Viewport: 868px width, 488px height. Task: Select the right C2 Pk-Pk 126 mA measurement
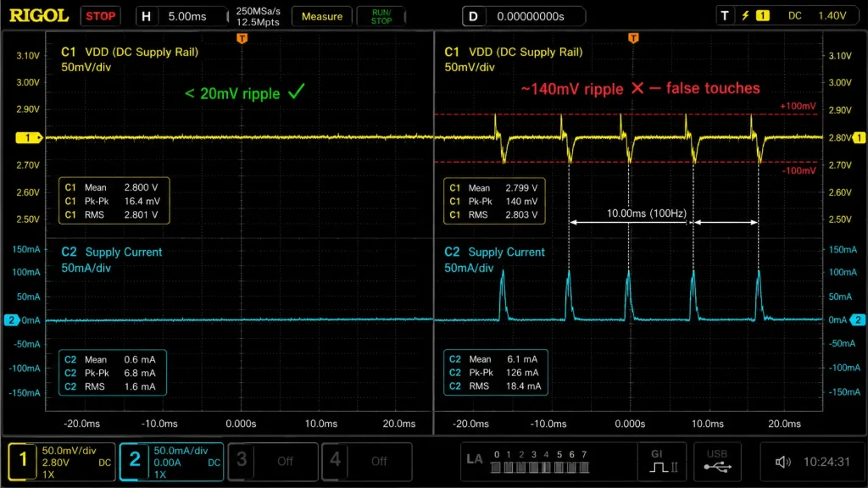pyautogui.click(x=494, y=373)
